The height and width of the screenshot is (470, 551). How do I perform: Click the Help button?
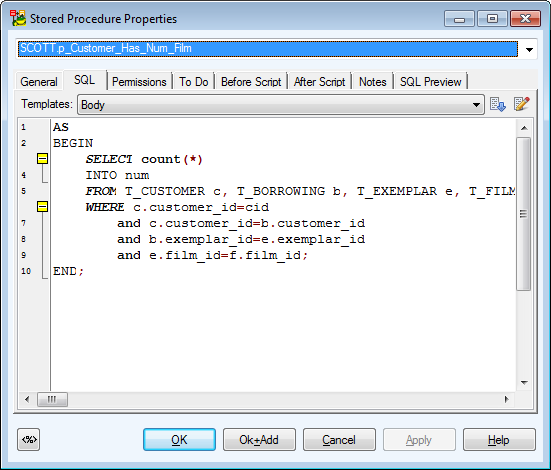pyautogui.click(x=499, y=439)
